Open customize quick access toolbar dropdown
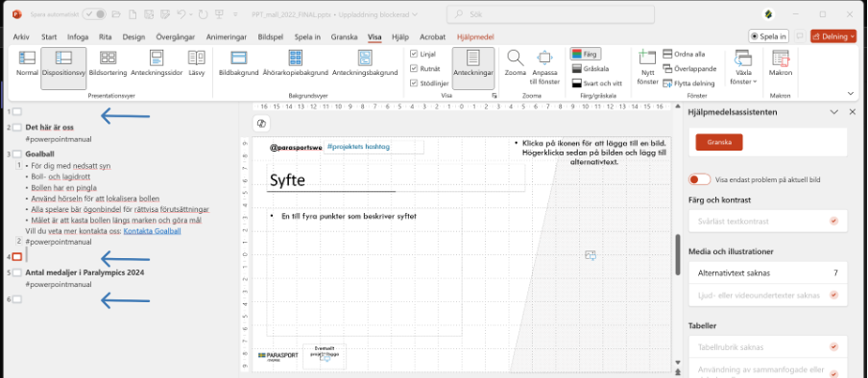The height and width of the screenshot is (378, 868). 235,14
